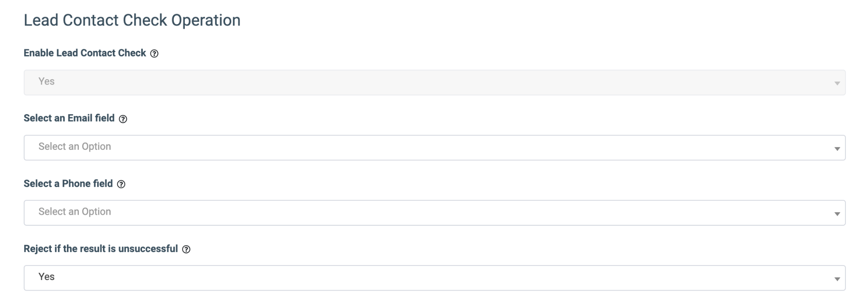Image resolution: width=868 pixels, height=308 pixels.
Task: Click the Phone field dropdown caret arrow
Action: (x=837, y=214)
